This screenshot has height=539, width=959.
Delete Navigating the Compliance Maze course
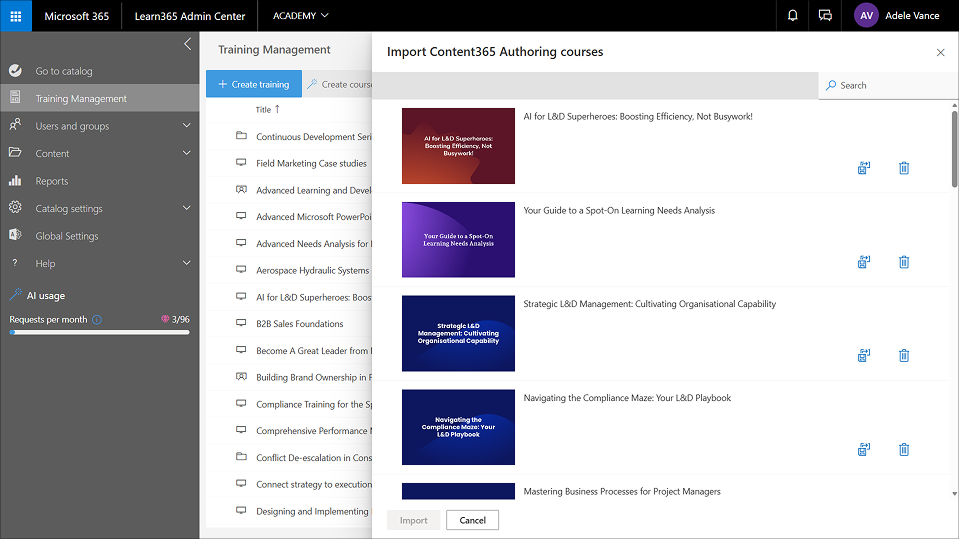click(904, 449)
